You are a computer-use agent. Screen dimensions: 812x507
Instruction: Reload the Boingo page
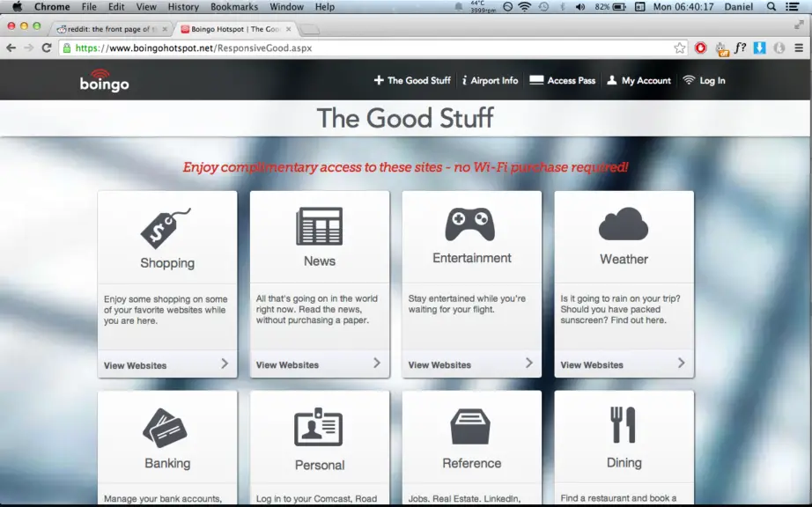47,48
